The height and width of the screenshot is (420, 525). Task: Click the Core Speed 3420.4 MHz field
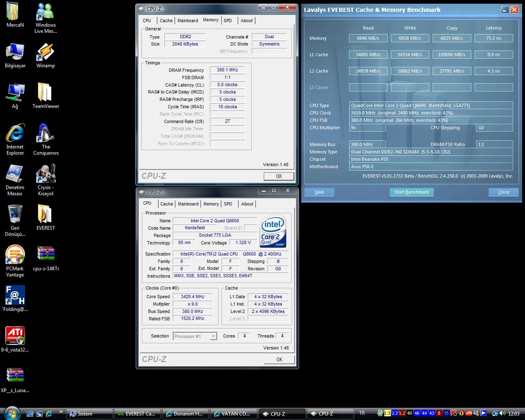pos(192,297)
